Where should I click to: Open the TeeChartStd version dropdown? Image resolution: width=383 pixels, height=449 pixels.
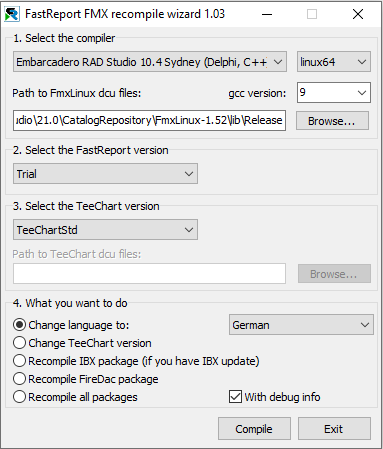(x=105, y=229)
